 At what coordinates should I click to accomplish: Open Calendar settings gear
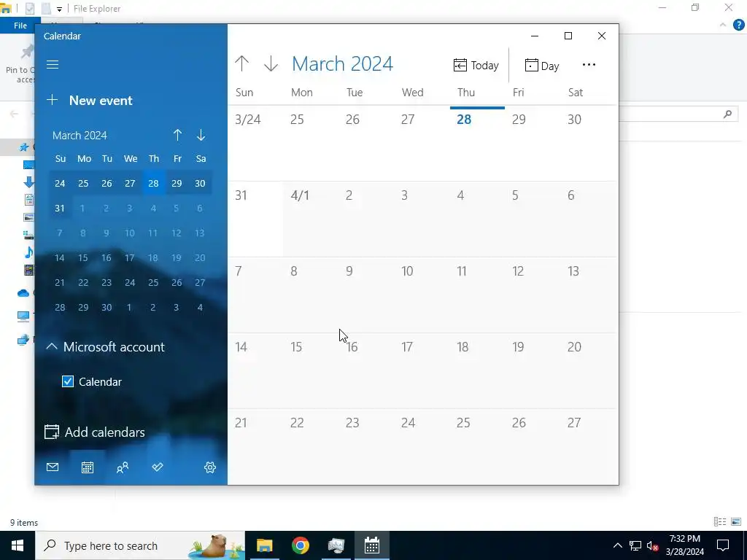[210, 467]
